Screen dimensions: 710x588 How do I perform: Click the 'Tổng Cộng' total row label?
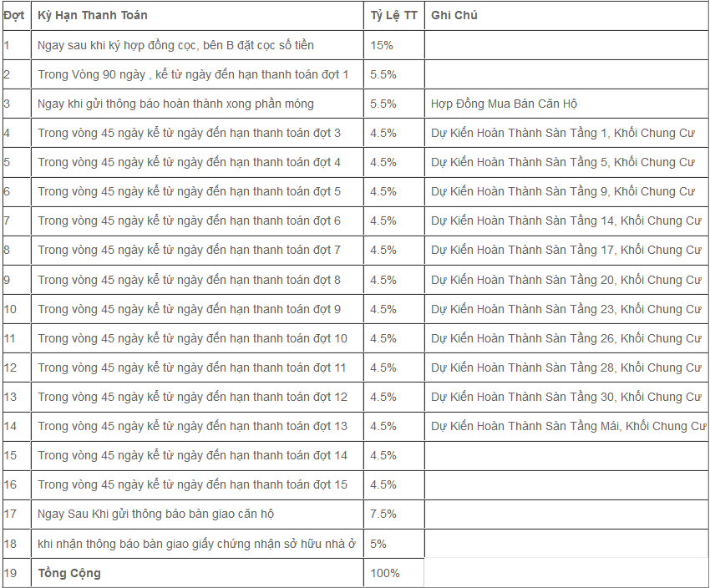(x=69, y=573)
